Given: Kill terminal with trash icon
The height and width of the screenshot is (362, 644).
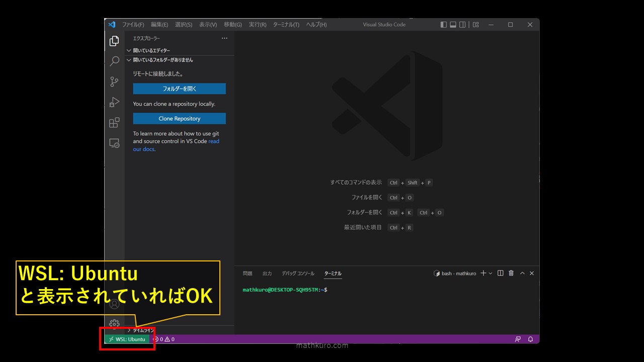Looking at the screenshot, I should (511, 273).
